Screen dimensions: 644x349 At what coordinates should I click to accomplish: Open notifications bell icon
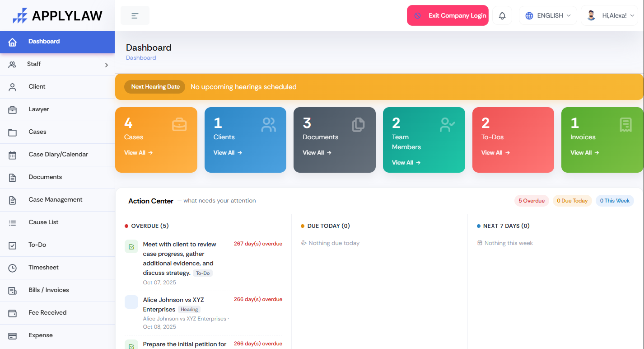click(x=502, y=16)
